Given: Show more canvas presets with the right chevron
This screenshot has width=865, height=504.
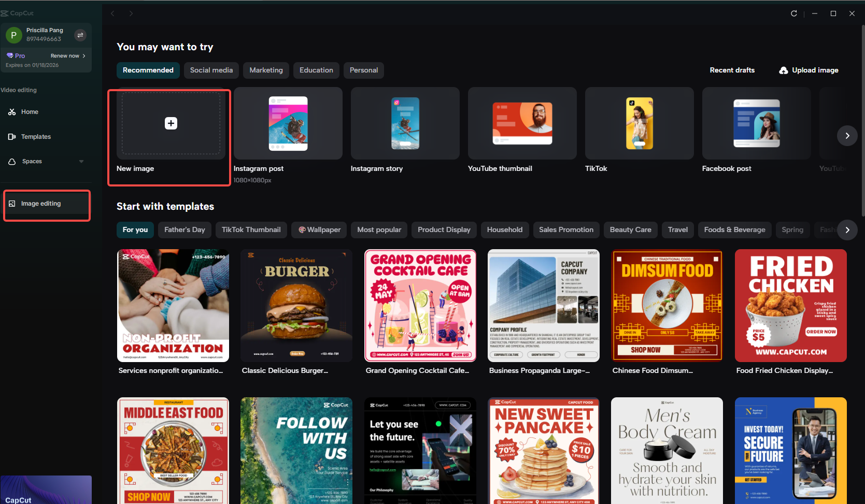Looking at the screenshot, I should [847, 136].
